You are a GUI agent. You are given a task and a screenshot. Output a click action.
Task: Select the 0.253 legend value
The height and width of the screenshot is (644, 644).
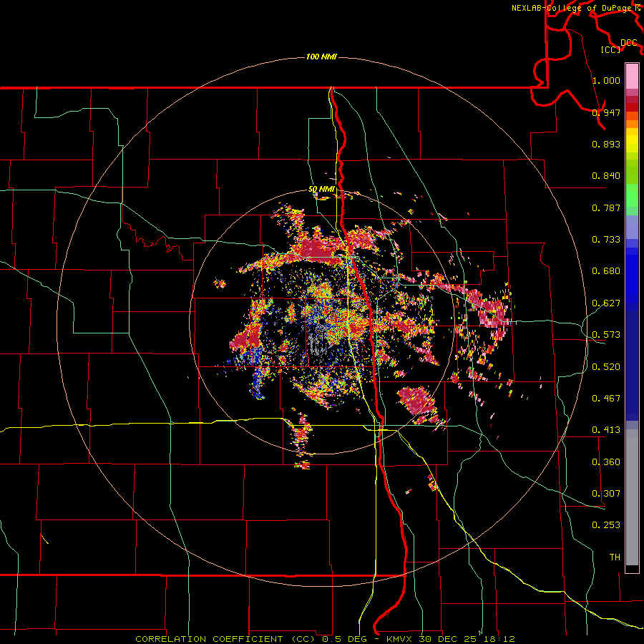tap(606, 525)
